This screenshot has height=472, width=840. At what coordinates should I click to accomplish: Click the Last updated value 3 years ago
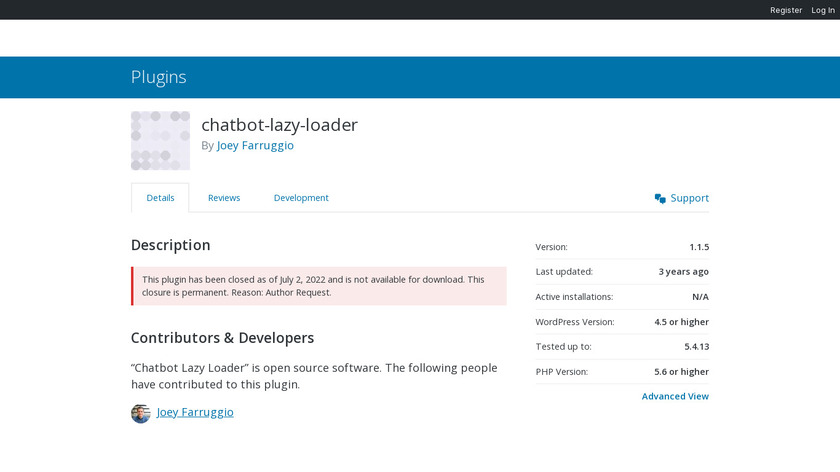pos(684,272)
